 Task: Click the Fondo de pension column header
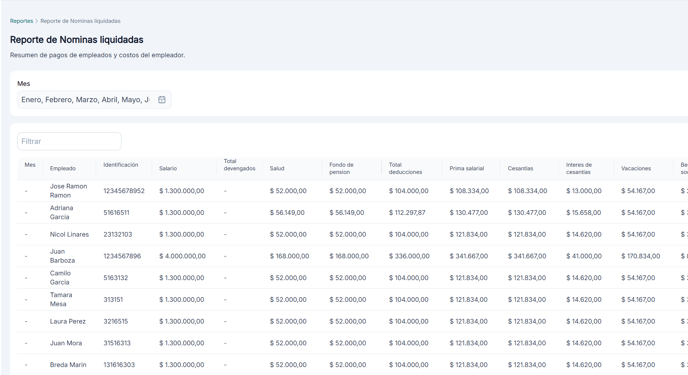click(341, 168)
